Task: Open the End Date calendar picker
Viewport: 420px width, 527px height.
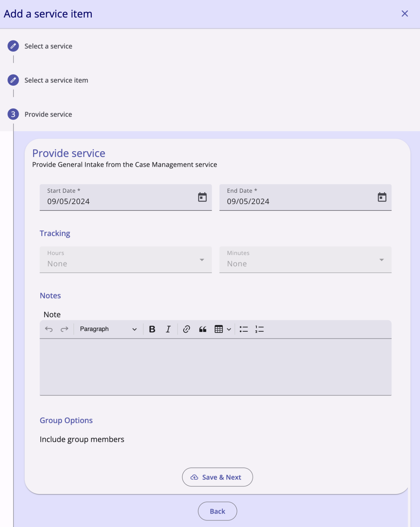Action: (382, 197)
